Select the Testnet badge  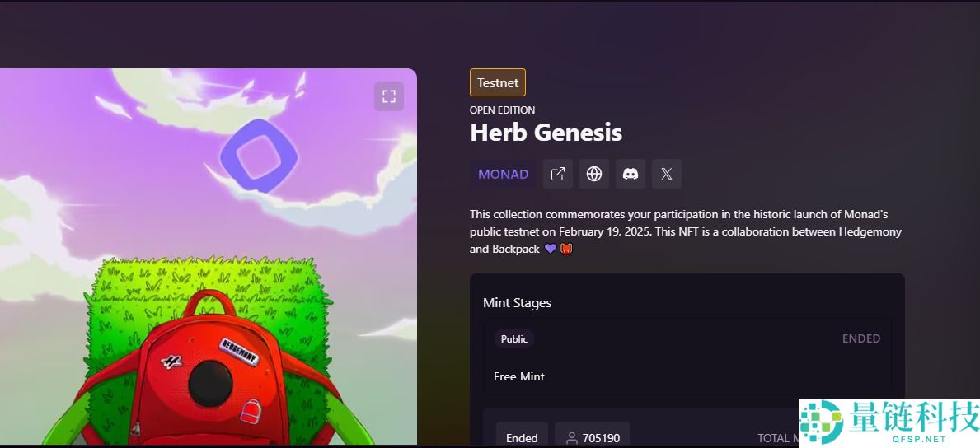coord(498,82)
